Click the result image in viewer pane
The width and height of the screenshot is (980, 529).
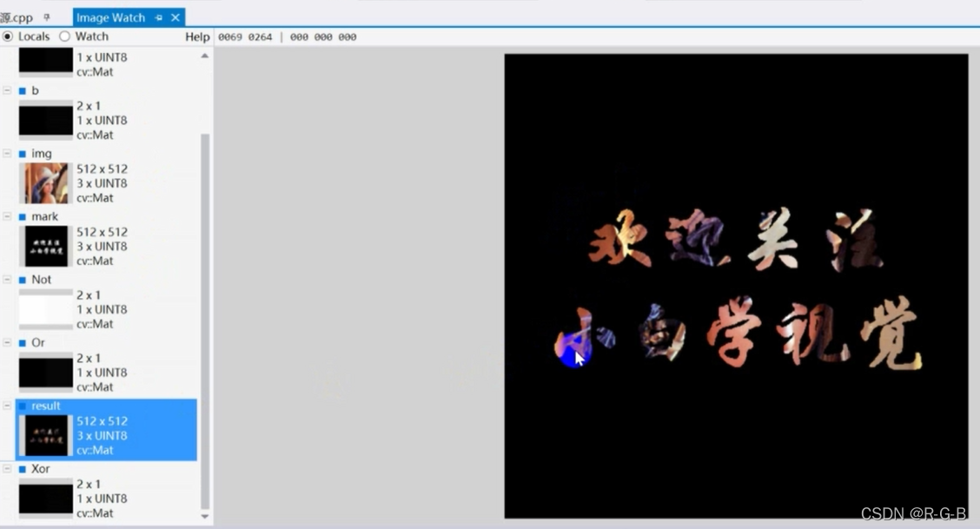click(x=736, y=286)
